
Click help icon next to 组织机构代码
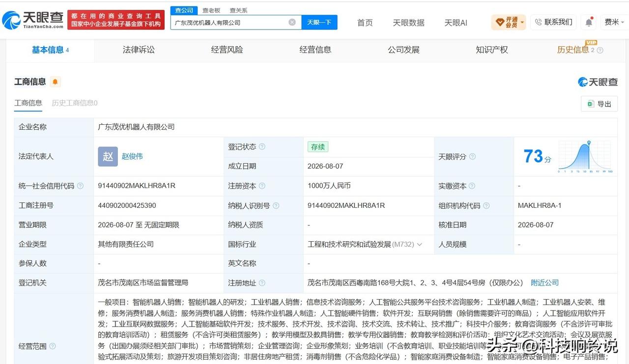[486, 206]
